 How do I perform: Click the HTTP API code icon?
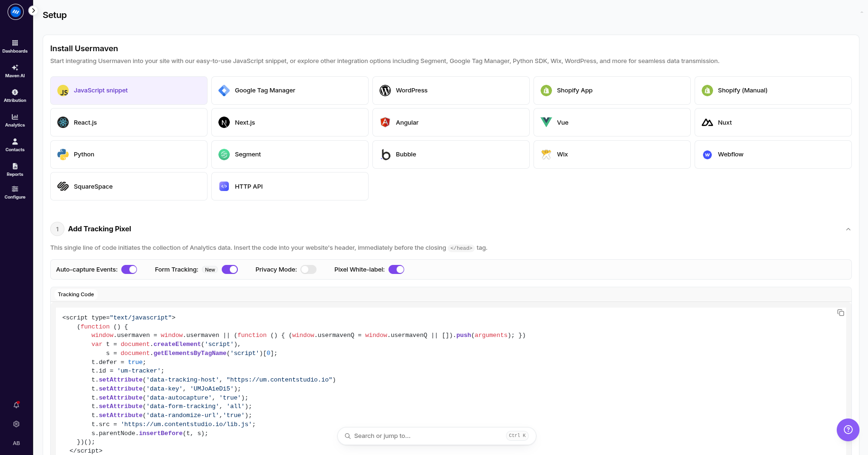click(x=224, y=186)
